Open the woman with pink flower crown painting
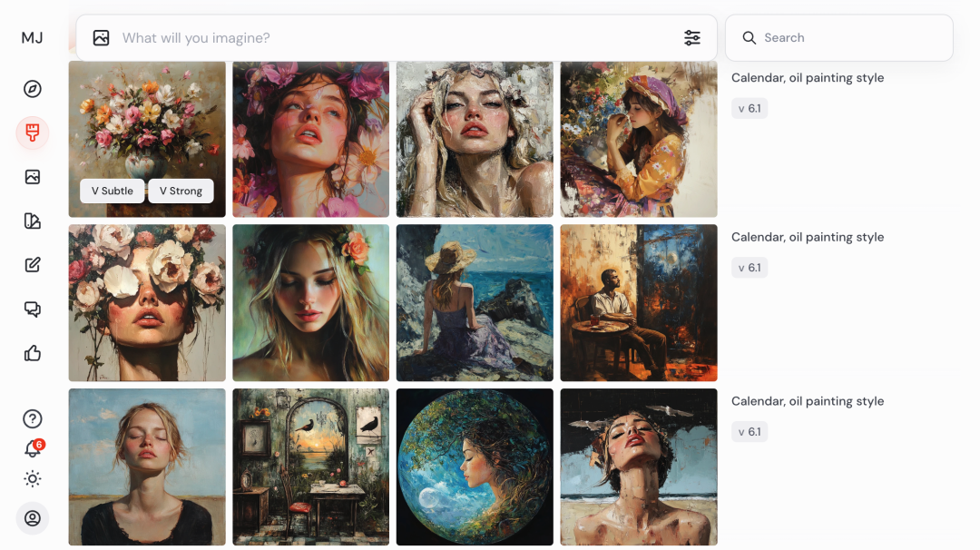Screen dimensions: 980x550 pos(310,140)
